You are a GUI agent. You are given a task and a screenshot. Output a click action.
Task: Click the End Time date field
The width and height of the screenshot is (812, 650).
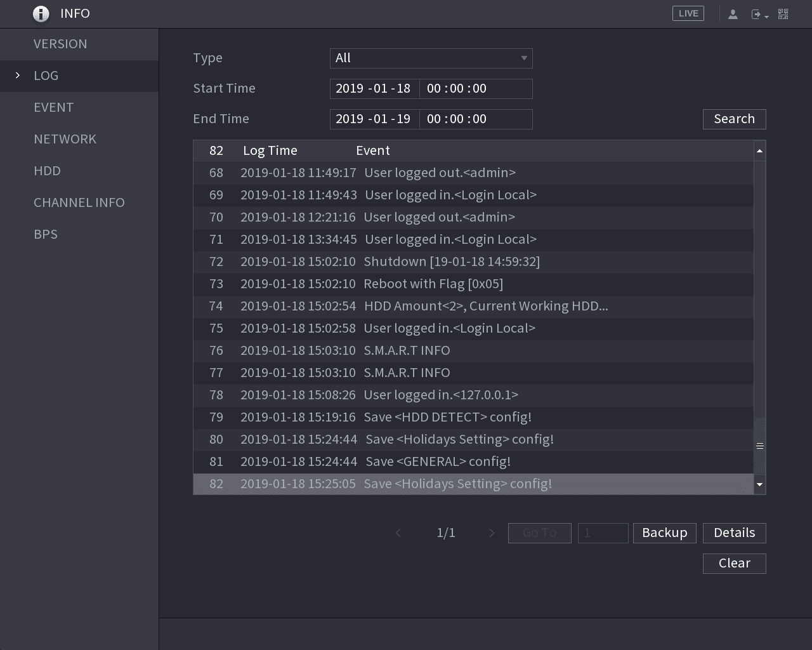tap(374, 119)
